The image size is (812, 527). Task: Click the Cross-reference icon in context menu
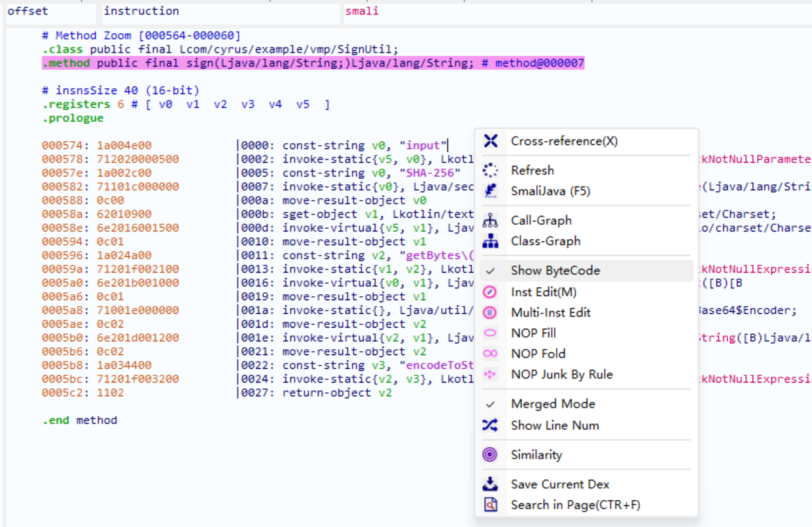tap(491, 141)
